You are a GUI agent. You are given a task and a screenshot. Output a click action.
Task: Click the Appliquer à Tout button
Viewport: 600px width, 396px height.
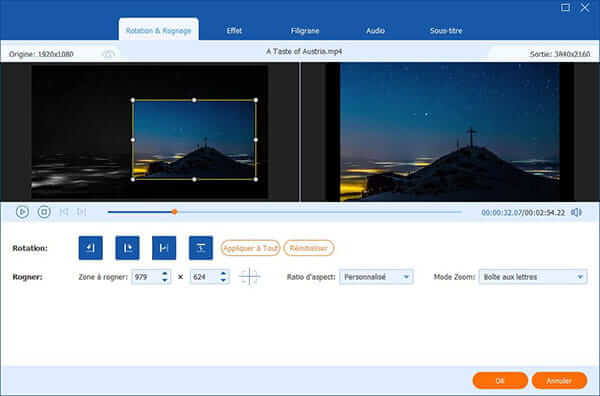pyautogui.click(x=250, y=248)
